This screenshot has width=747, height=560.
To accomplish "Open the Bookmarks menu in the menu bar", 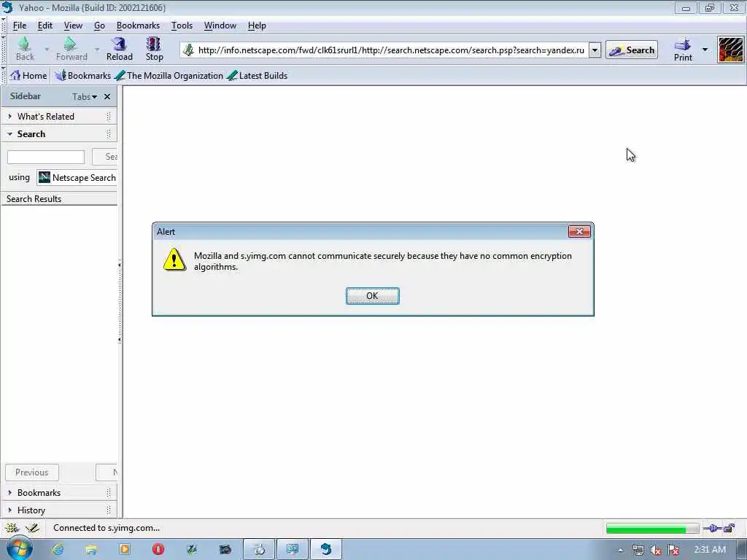I will tap(138, 26).
